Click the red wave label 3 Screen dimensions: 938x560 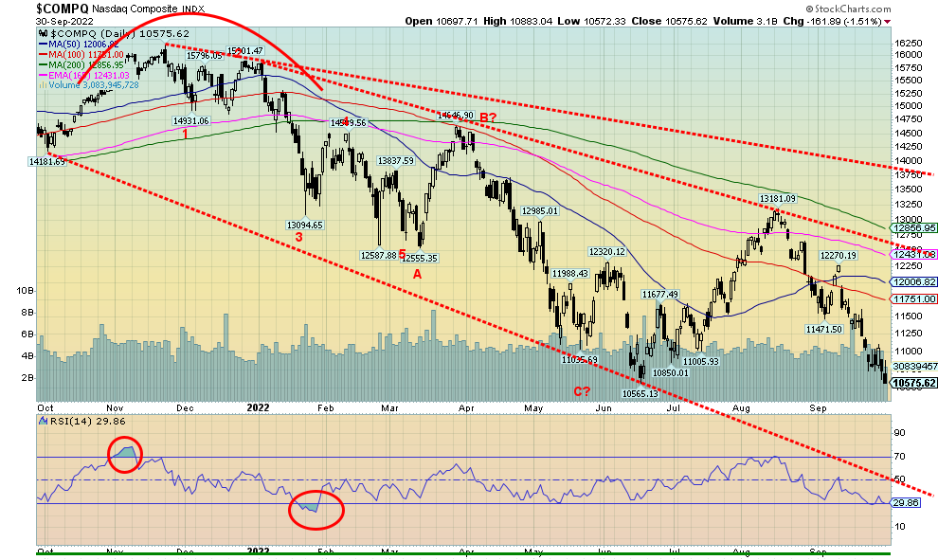click(298, 237)
